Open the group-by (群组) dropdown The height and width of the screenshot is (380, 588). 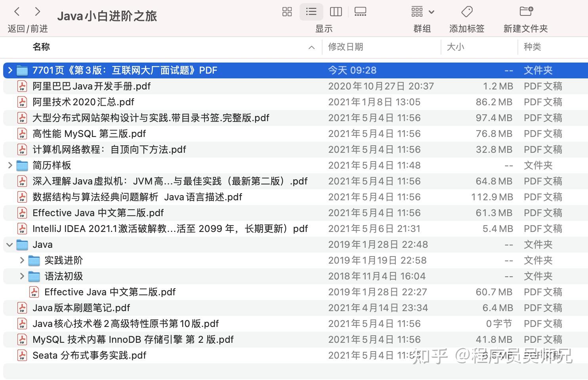click(423, 12)
